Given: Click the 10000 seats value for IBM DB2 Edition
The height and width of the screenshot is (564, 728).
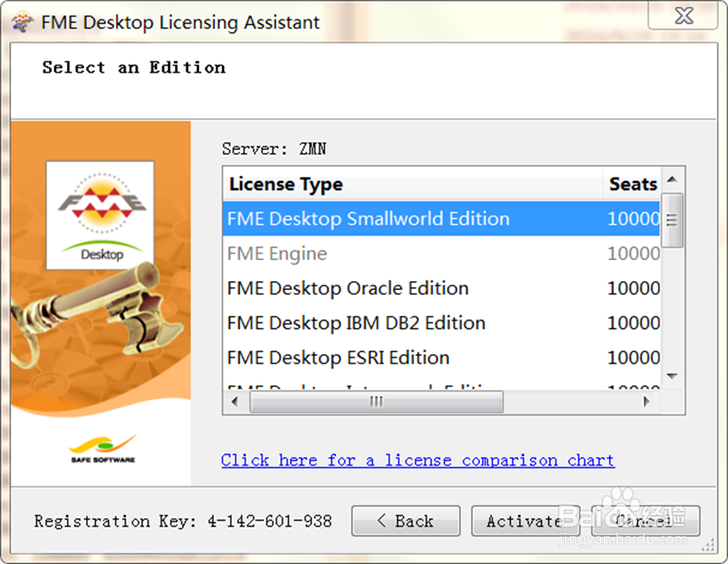Looking at the screenshot, I should coord(634,323).
